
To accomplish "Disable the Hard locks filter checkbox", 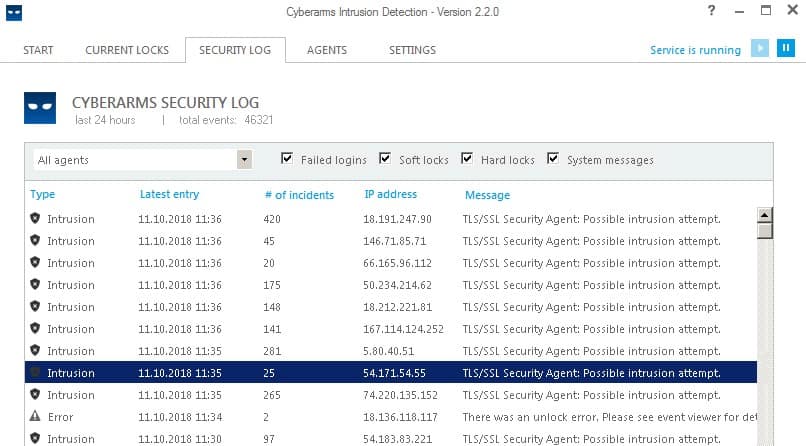I will coord(467,158).
